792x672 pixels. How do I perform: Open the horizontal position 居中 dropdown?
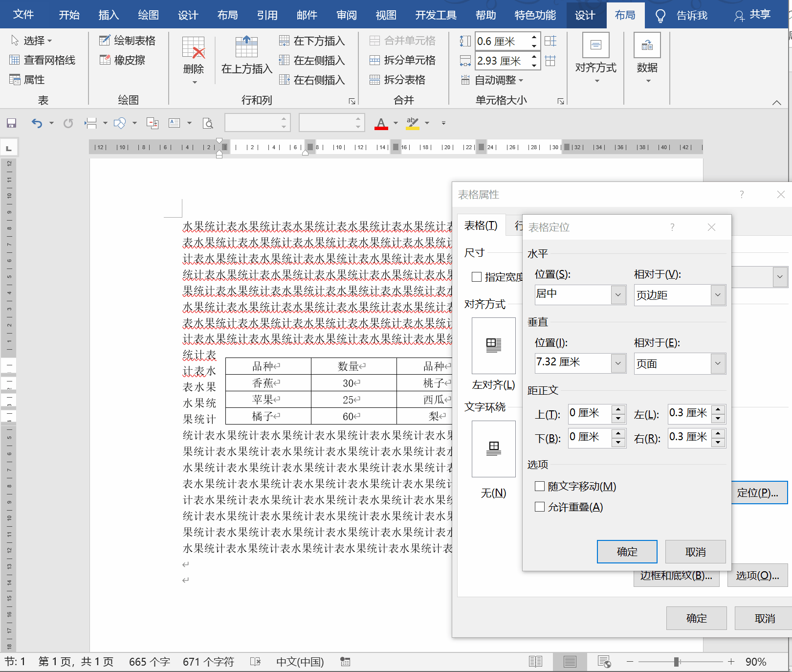pyautogui.click(x=618, y=294)
